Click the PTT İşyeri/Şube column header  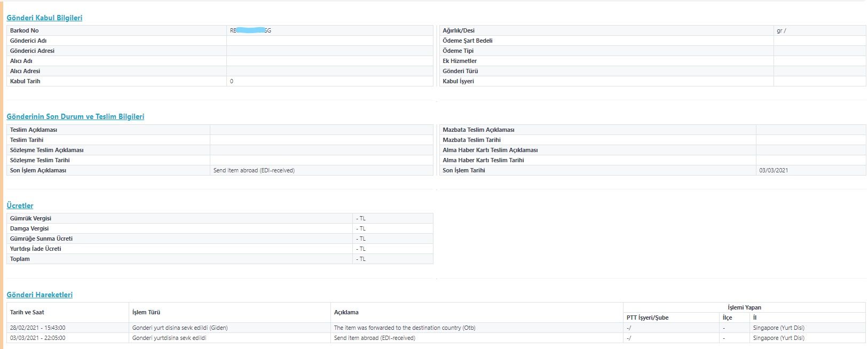point(648,318)
